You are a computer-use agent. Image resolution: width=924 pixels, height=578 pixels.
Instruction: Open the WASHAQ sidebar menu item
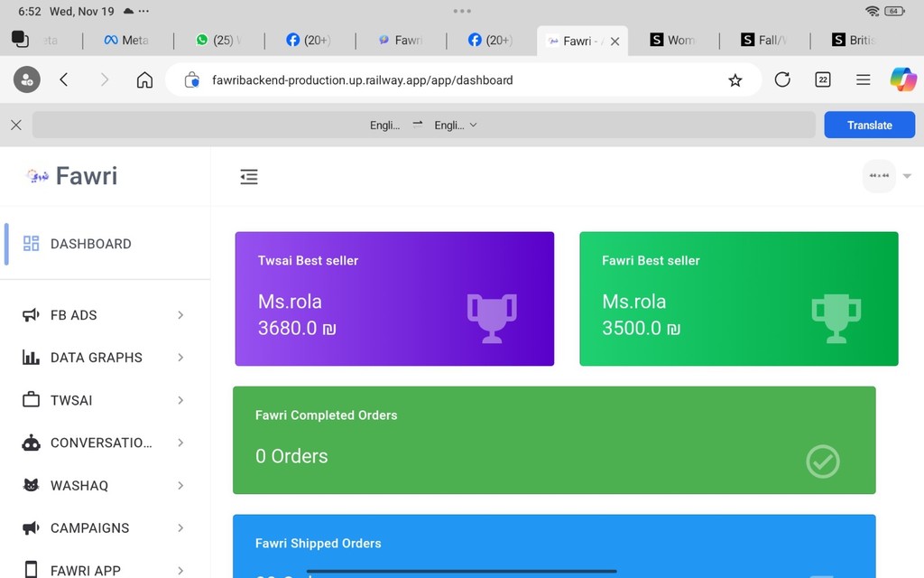(104, 486)
